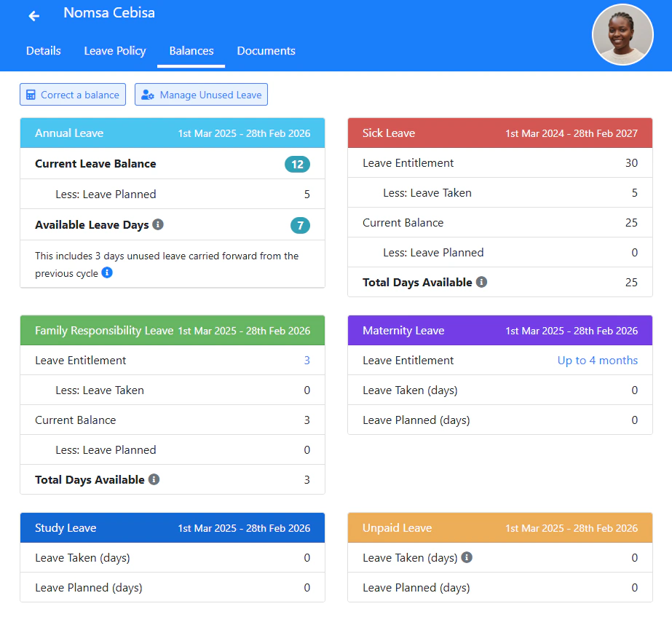
Task: Click the calculator icon on Correct a balance
Action: point(32,94)
